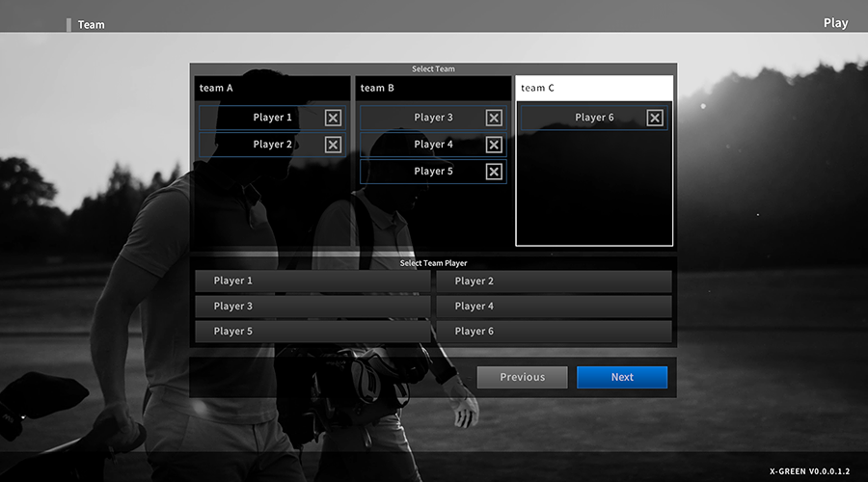Screen dimensions: 868x482
Task: Select the team B header
Action: click(x=433, y=88)
